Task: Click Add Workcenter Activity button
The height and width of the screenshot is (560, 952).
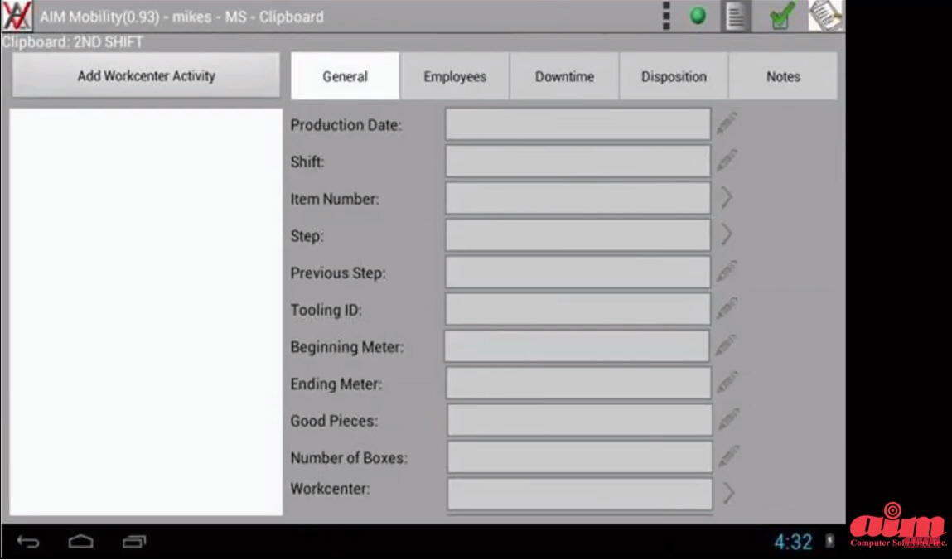Action: [146, 75]
